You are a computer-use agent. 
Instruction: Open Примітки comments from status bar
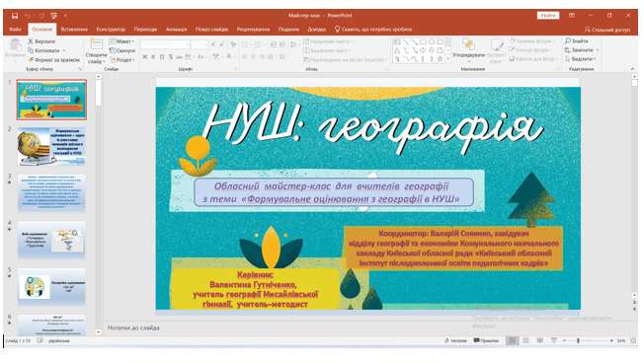click(x=486, y=341)
